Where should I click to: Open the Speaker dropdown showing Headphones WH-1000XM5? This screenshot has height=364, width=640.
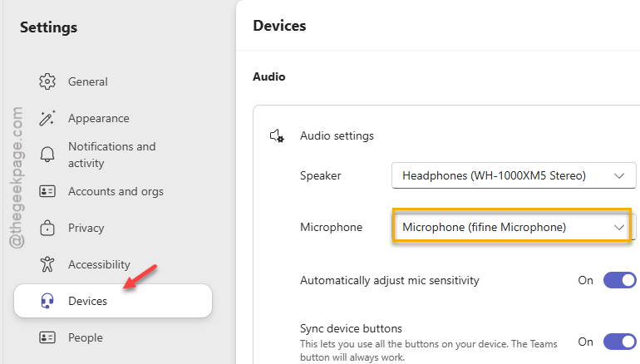coord(514,175)
